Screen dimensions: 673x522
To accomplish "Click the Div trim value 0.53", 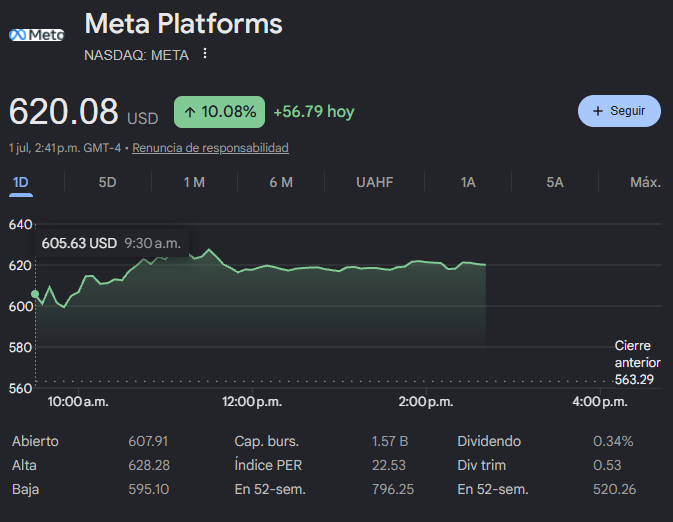I will tap(607, 465).
